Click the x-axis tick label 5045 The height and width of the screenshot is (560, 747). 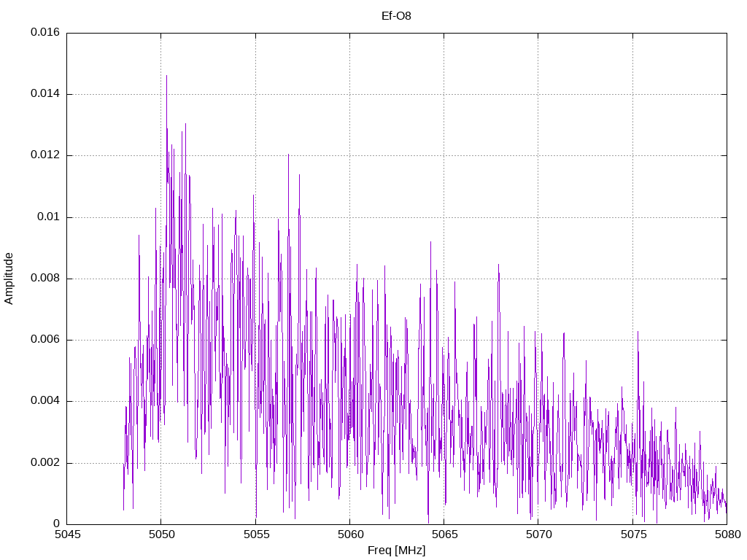(x=68, y=534)
